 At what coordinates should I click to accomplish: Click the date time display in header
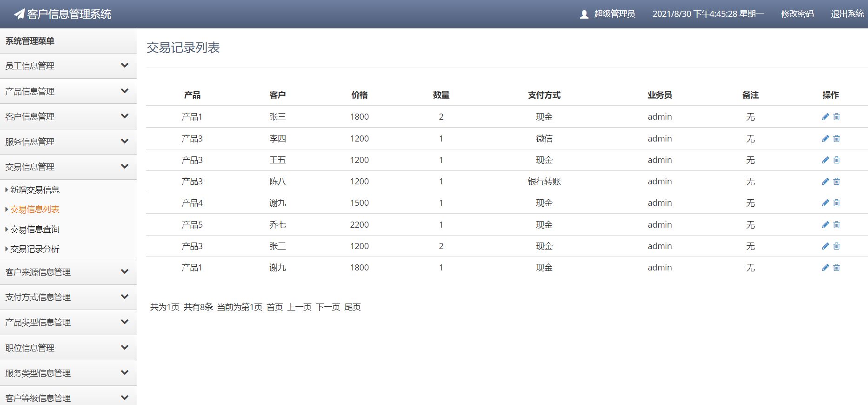[x=708, y=14]
